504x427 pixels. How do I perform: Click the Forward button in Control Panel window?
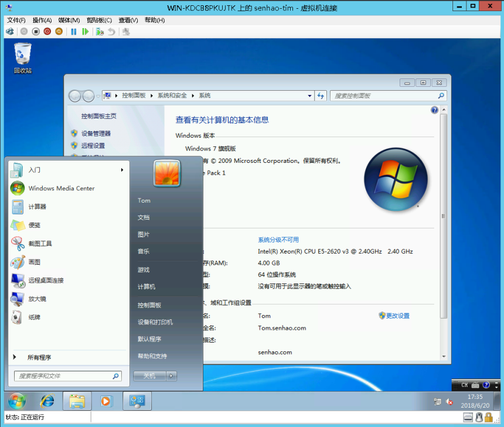(88, 95)
